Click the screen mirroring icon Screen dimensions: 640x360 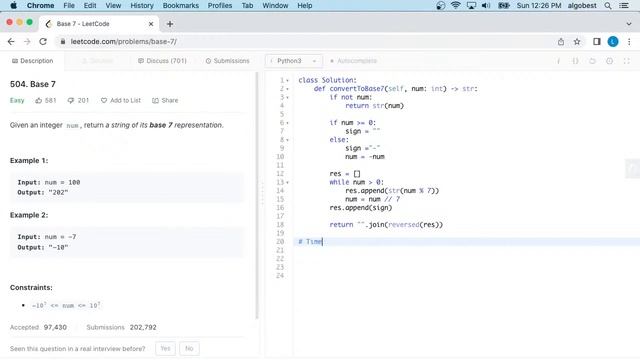(x=471, y=6)
